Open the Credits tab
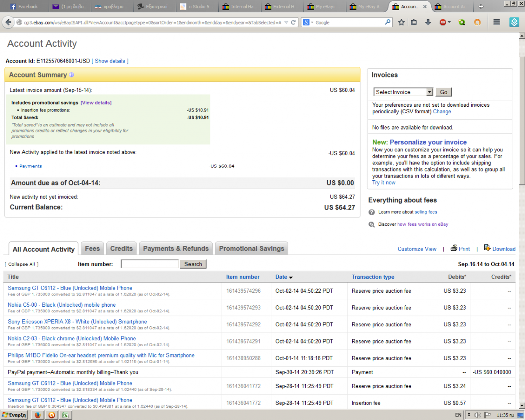The image size is (525, 420). [x=121, y=248]
